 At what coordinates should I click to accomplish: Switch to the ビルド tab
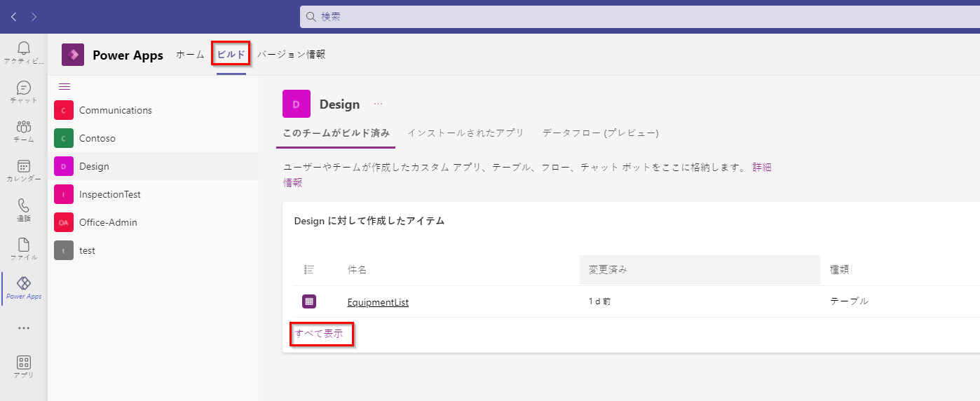click(x=231, y=55)
